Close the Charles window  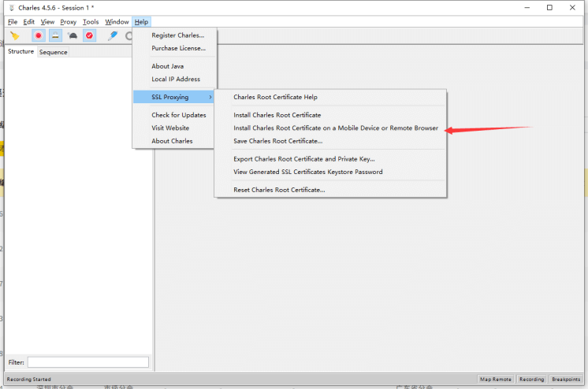572,8
